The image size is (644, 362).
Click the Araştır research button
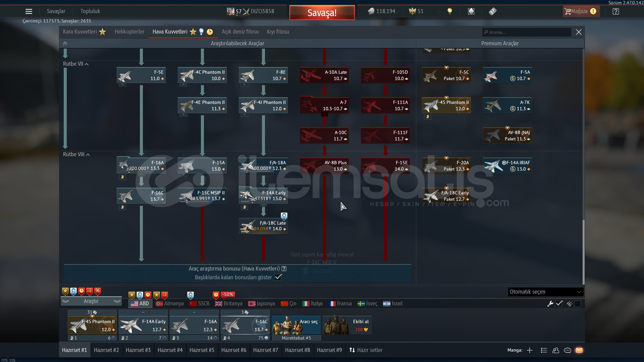[91, 301]
